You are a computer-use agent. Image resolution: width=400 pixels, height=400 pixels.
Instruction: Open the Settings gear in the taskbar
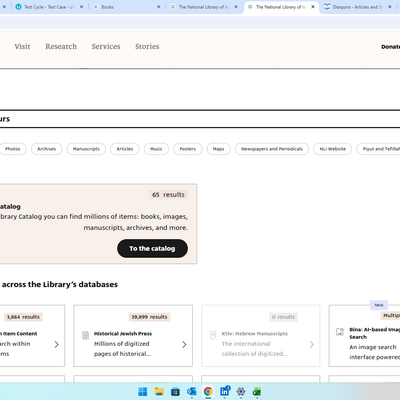click(x=241, y=392)
